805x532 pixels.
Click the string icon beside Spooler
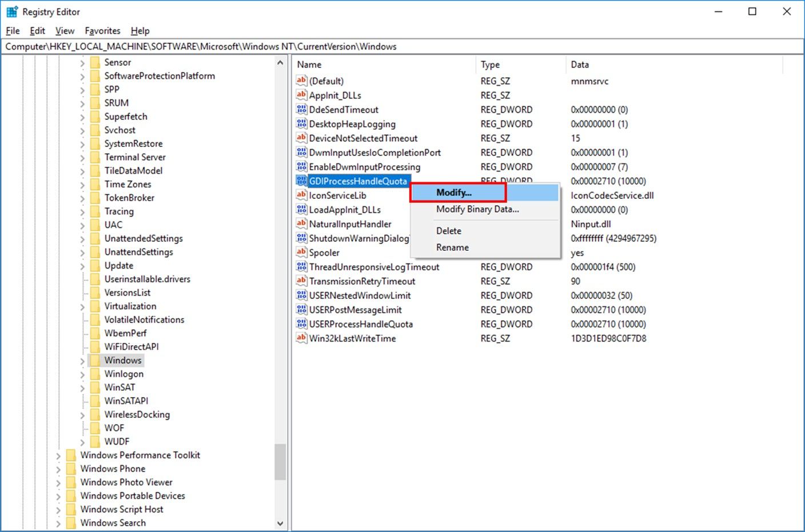[x=301, y=252]
